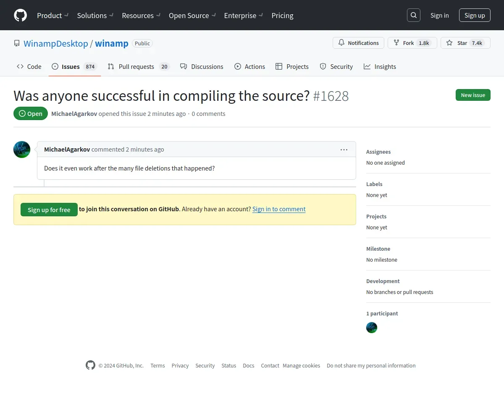Open the Pricing page
504x420 pixels.
point(282,16)
